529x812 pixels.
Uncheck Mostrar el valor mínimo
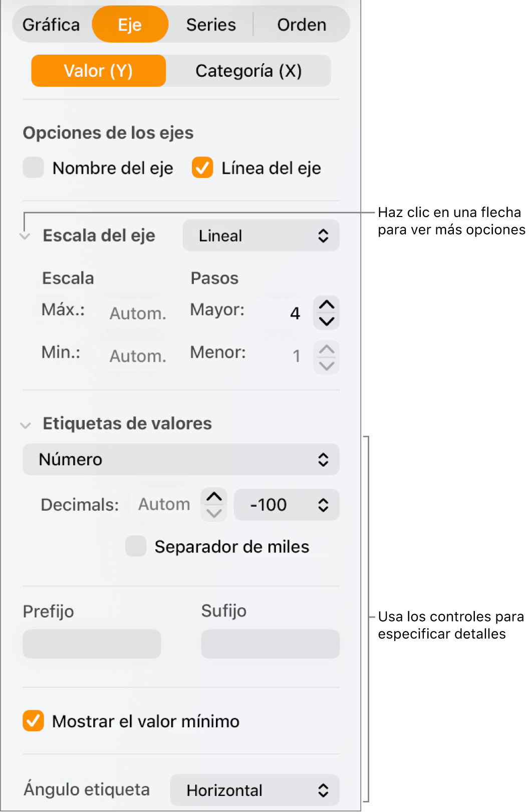pos(33,721)
